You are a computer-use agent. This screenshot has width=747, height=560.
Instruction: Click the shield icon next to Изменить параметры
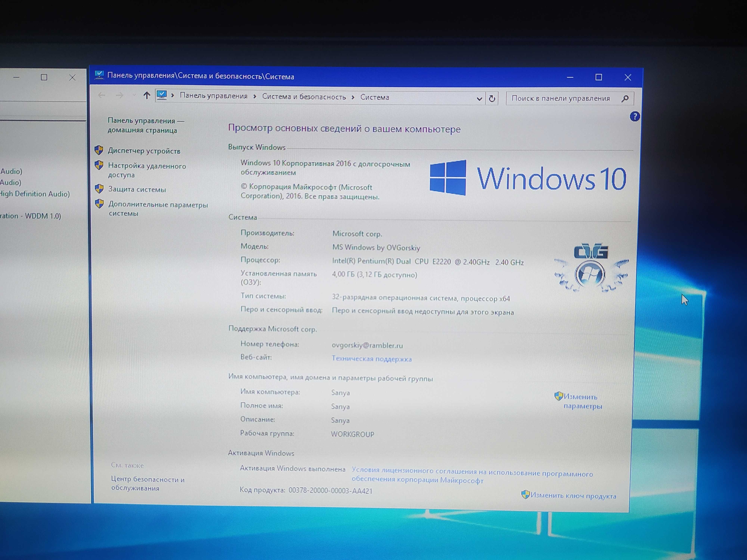click(x=559, y=396)
